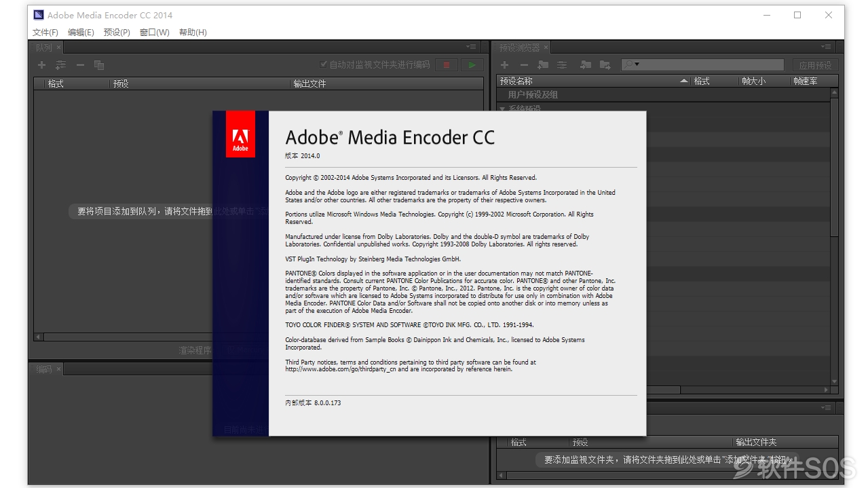Select the 预设浏览器 panel tab
Screen dimensions: 868x488
click(520, 48)
